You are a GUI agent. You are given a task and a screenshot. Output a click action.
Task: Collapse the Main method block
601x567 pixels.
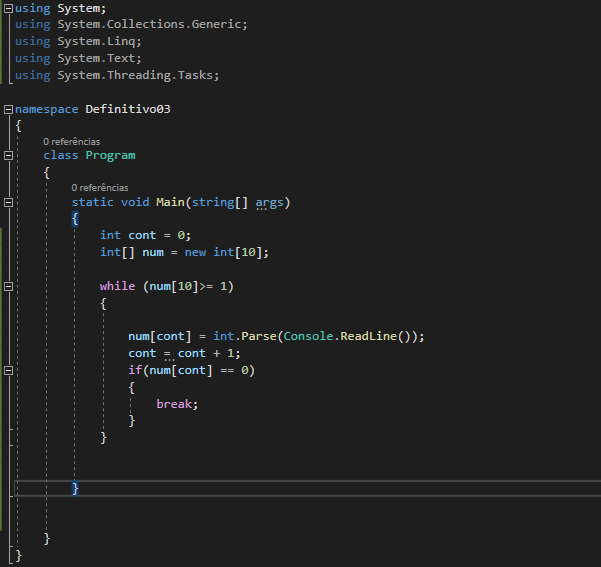coord(8,202)
